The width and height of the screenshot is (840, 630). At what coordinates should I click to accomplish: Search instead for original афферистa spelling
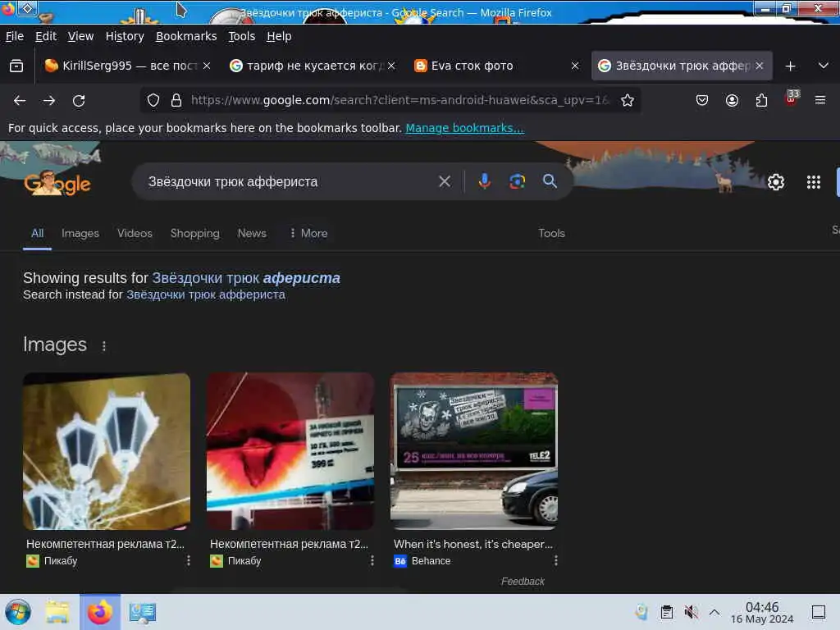(206, 294)
